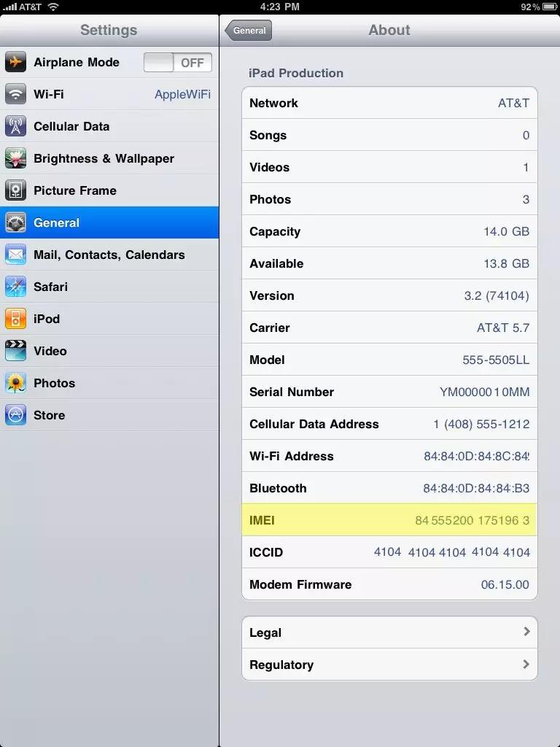
Task: Tap the General gear icon
Action: [16, 222]
